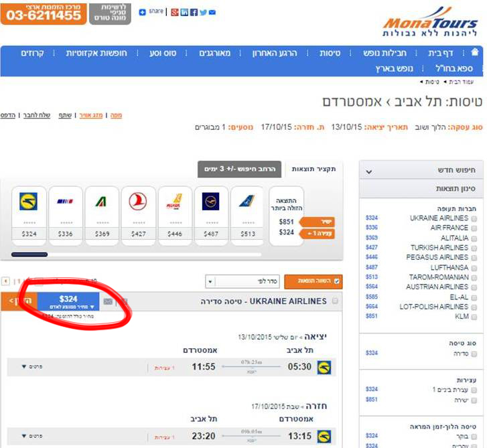Viewport: 487px width, 448px height.
Task: Open the קרוזים menu item
Action: coord(32,53)
